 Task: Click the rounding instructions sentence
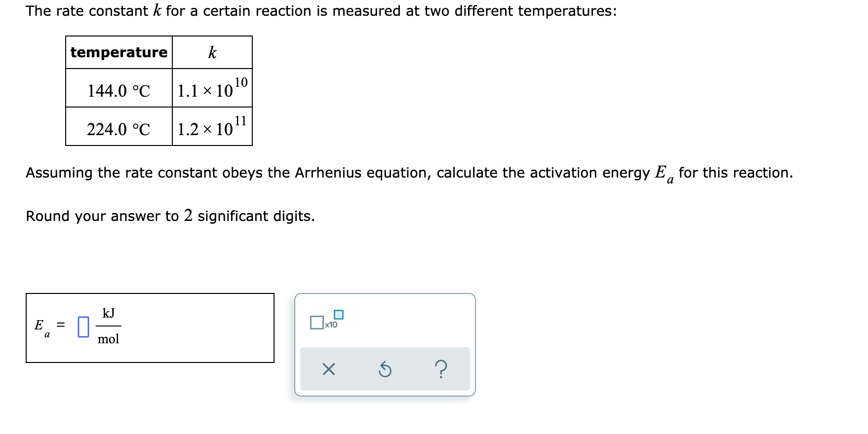pos(170,216)
